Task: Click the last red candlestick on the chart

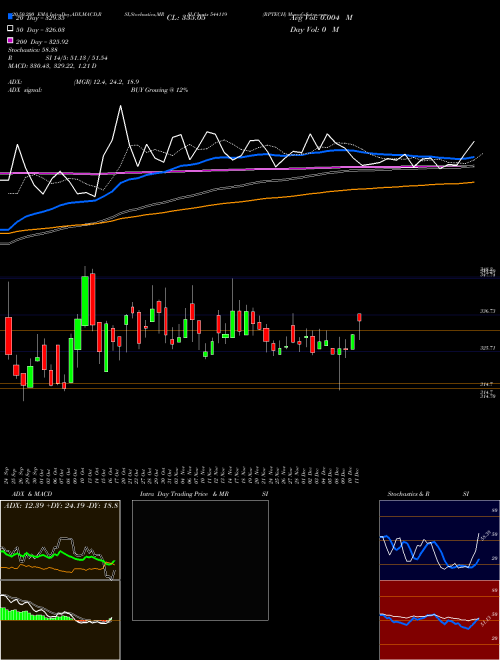Action: tap(360, 317)
